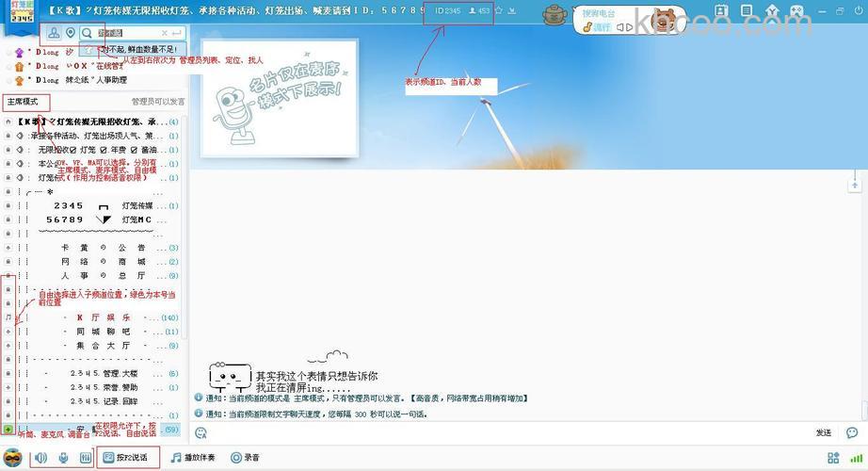Toggle the microphone icon
The image size is (868, 471).
[64, 458]
